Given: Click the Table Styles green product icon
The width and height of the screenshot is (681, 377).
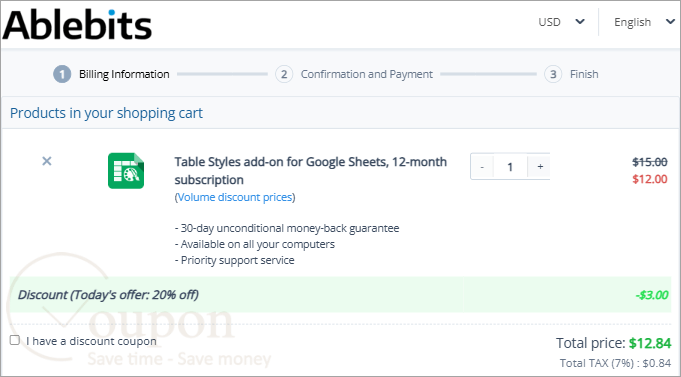Looking at the screenshot, I should (x=126, y=171).
